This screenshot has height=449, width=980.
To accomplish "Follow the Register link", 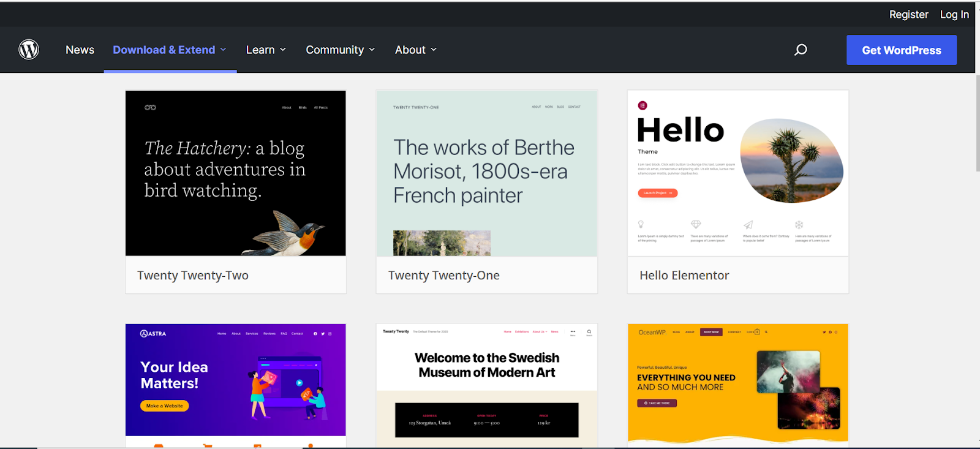I will (x=909, y=14).
